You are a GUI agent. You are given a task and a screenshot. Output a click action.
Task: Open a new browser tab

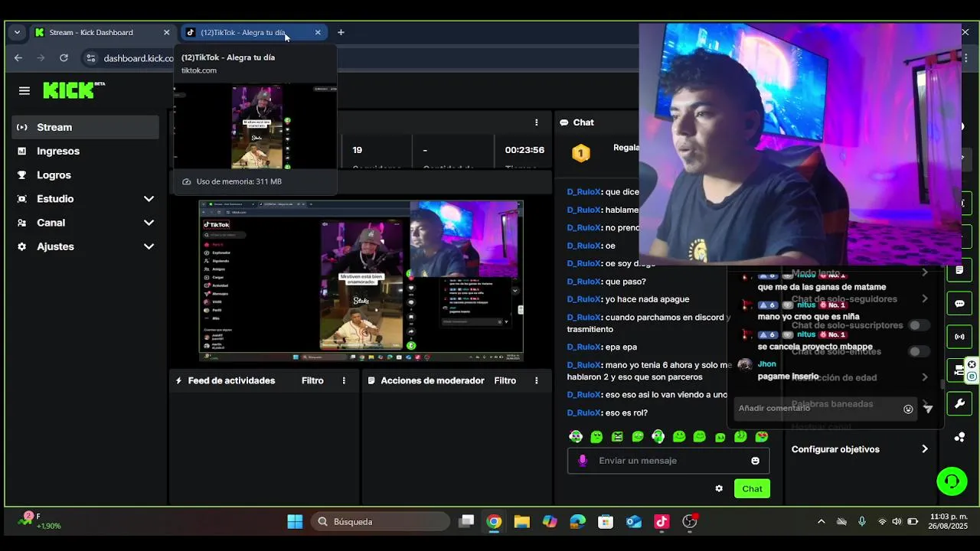click(x=341, y=32)
